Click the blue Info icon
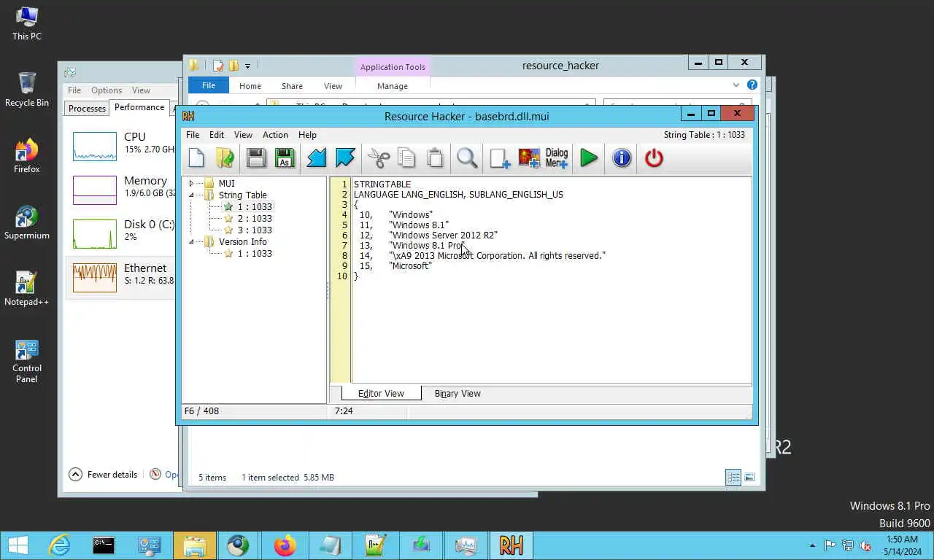Viewport: 934px width, 560px height. click(622, 158)
